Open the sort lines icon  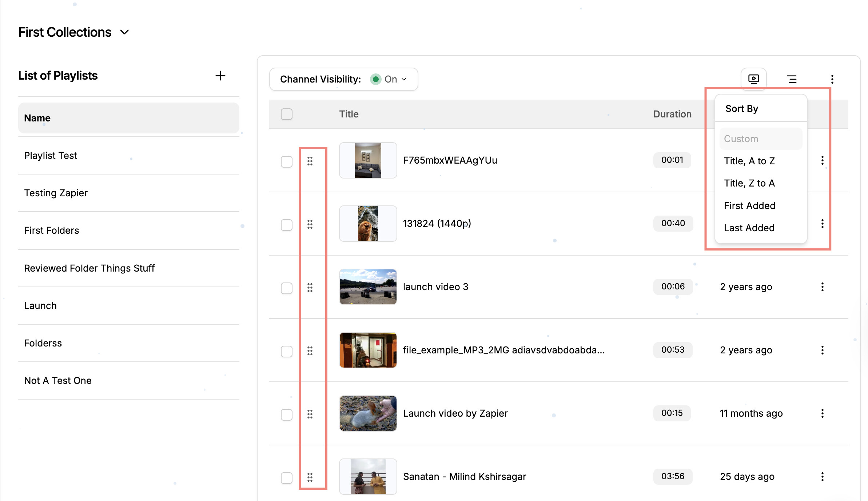pos(792,79)
